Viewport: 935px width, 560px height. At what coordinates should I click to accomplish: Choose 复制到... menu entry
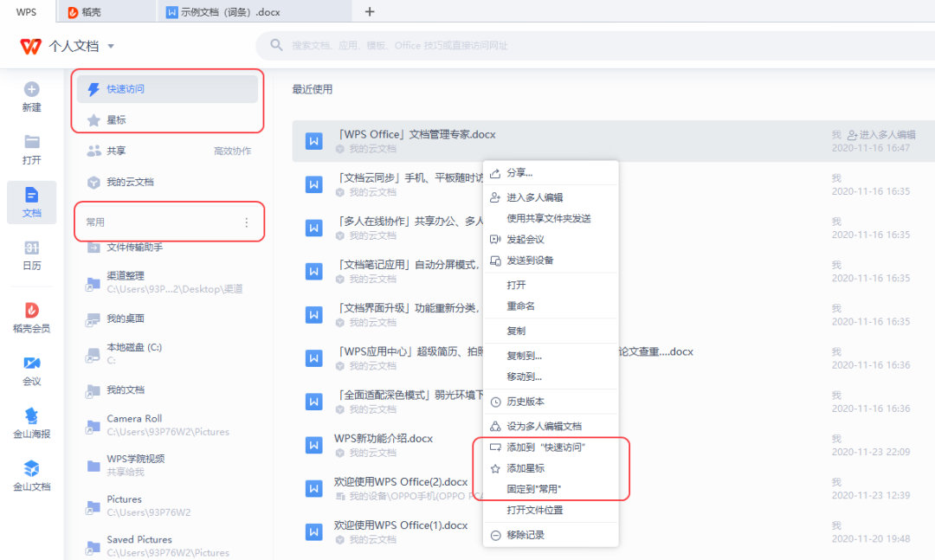[551, 356]
